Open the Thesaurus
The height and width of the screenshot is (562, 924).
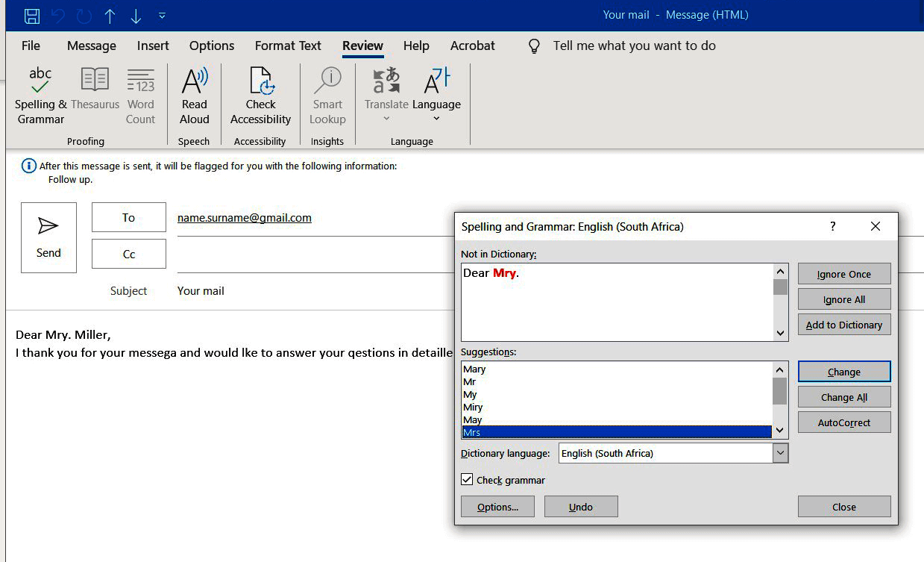(95, 91)
